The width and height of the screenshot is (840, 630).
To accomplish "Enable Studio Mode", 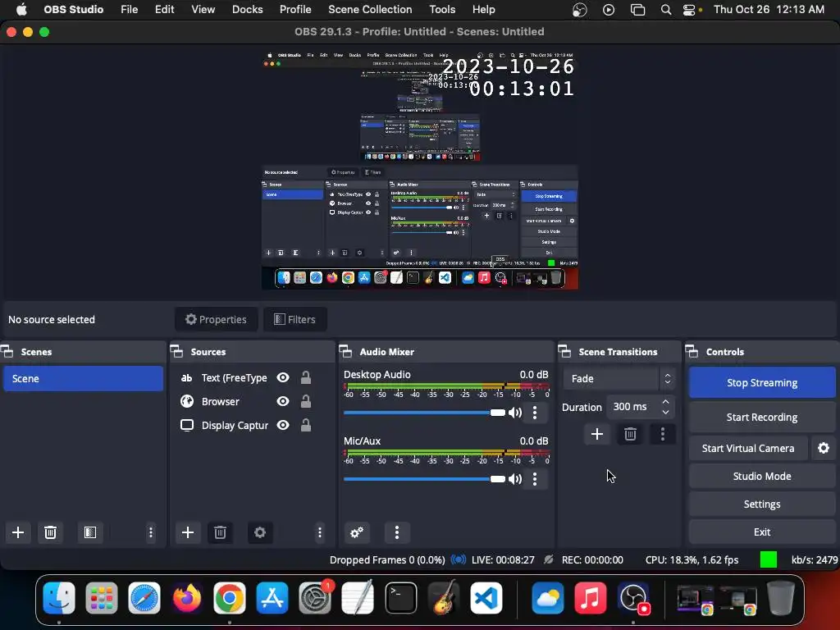I will coord(762,476).
